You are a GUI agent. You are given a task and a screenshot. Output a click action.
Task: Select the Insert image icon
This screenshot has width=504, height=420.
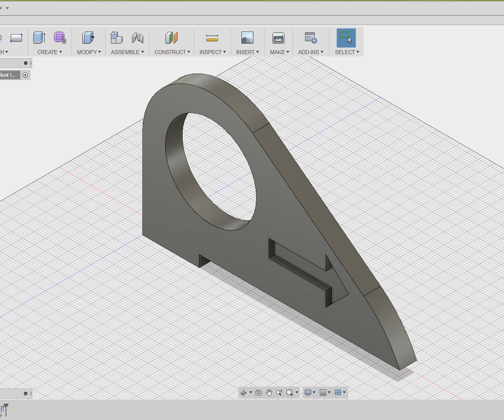click(x=247, y=38)
